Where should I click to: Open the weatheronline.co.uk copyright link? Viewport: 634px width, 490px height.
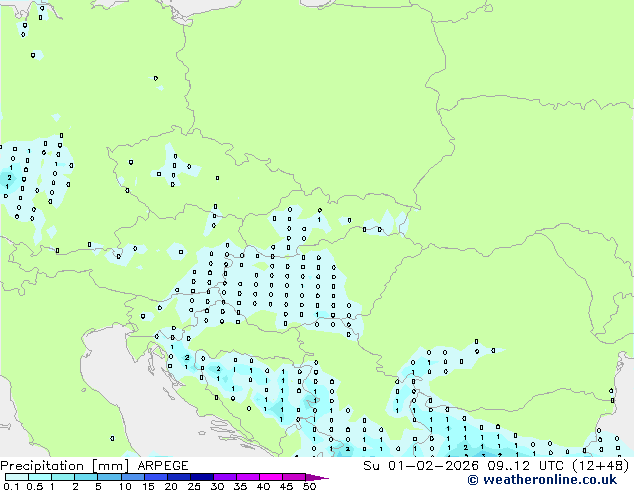(542, 480)
